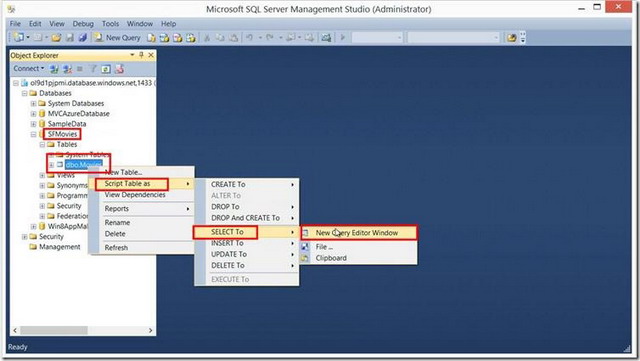
Task: Expand the System Databases node
Action: 33,103
